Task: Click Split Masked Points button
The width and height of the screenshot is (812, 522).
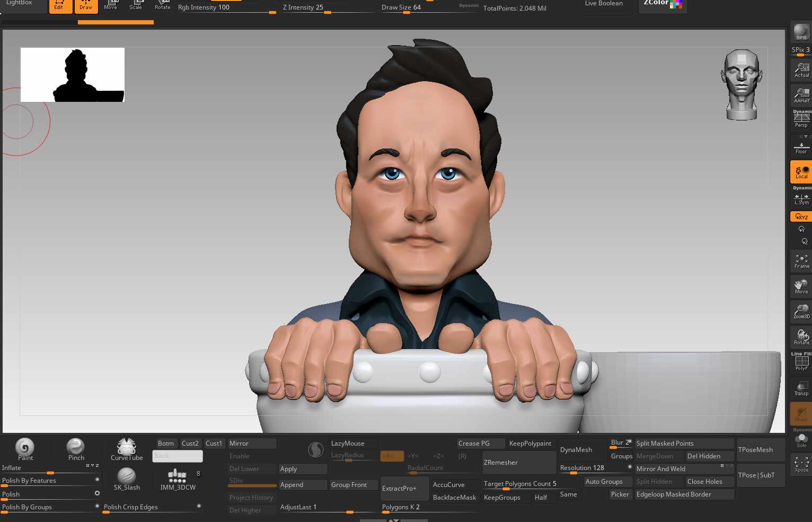Action: pyautogui.click(x=684, y=443)
